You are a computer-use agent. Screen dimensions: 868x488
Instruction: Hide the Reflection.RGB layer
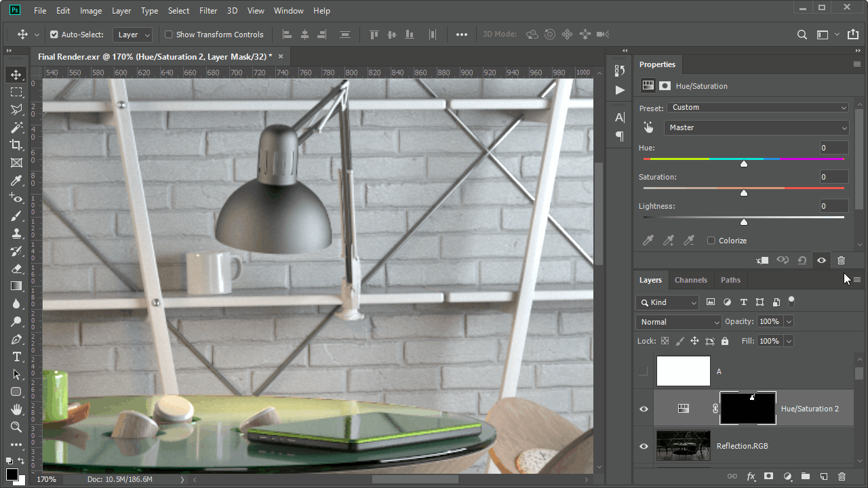click(644, 446)
